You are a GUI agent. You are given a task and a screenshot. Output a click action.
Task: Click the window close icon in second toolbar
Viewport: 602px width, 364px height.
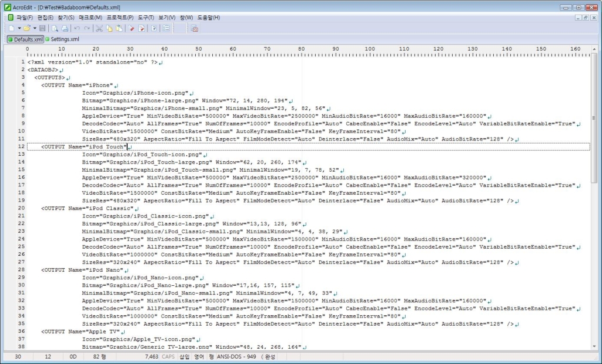coord(195,28)
